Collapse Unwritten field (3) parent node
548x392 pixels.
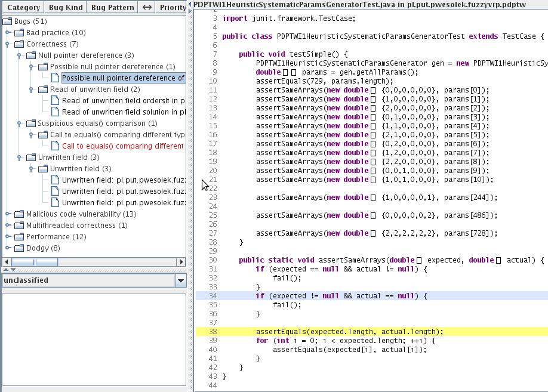tap(20, 158)
